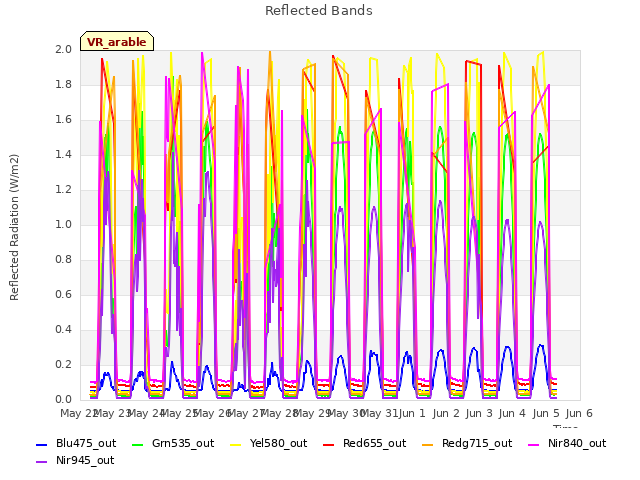Toggle the Red655_out legend entry
Image resolution: width=640 pixels, height=480 pixels.
(364, 443)
